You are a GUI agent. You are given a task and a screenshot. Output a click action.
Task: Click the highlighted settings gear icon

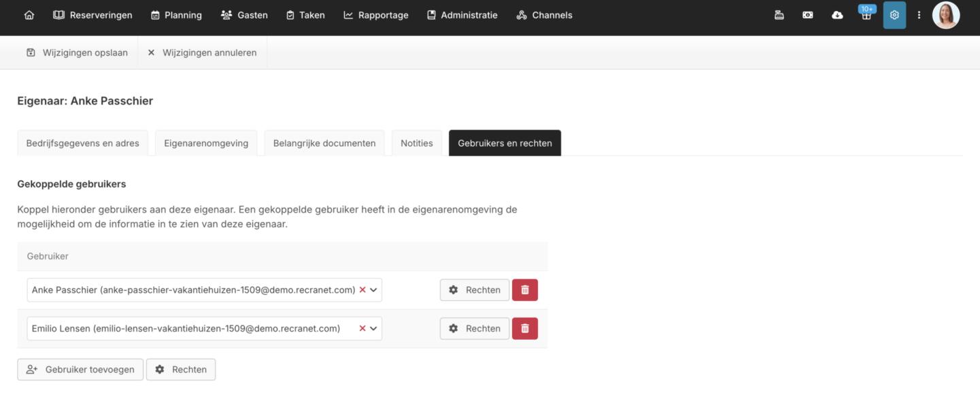coord(894,15)
